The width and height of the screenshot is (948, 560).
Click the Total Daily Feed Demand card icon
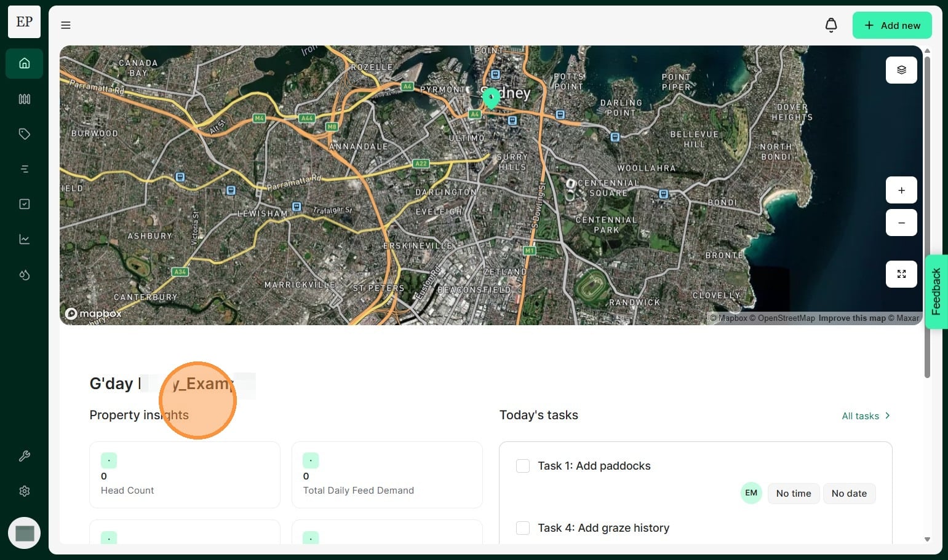311,460
